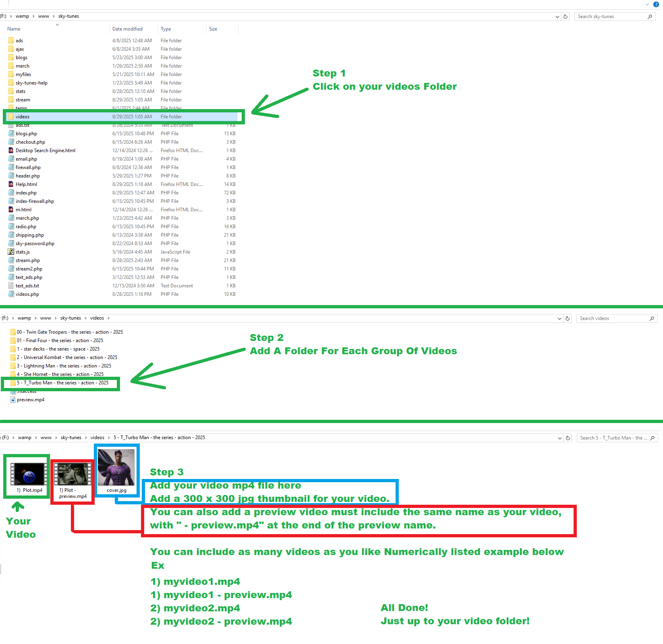Select the 5 - T_Turbo Man series folder
The width and height of the screenshot is (663, 644).
tap(62, 383)
